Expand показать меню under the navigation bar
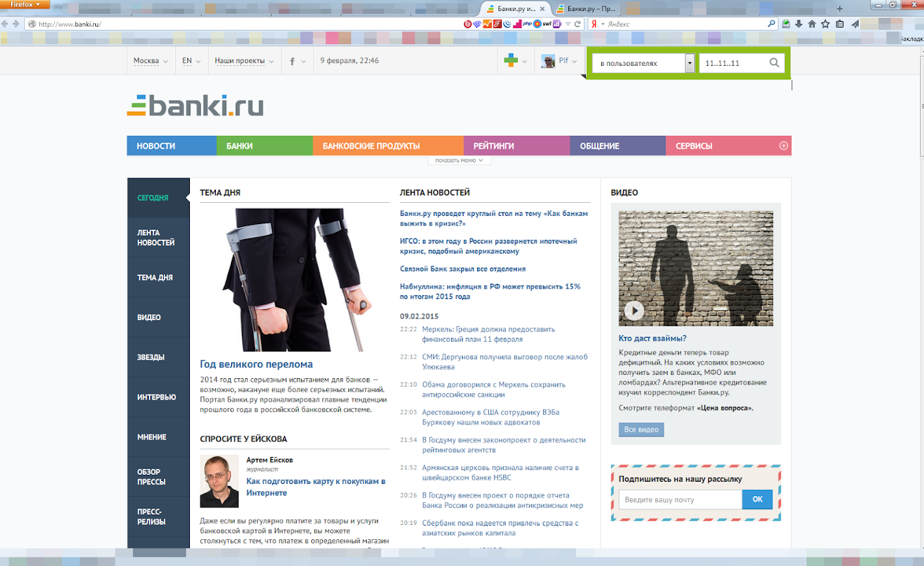The width and height of the screenshot is (924, 566). click(459, 160)
